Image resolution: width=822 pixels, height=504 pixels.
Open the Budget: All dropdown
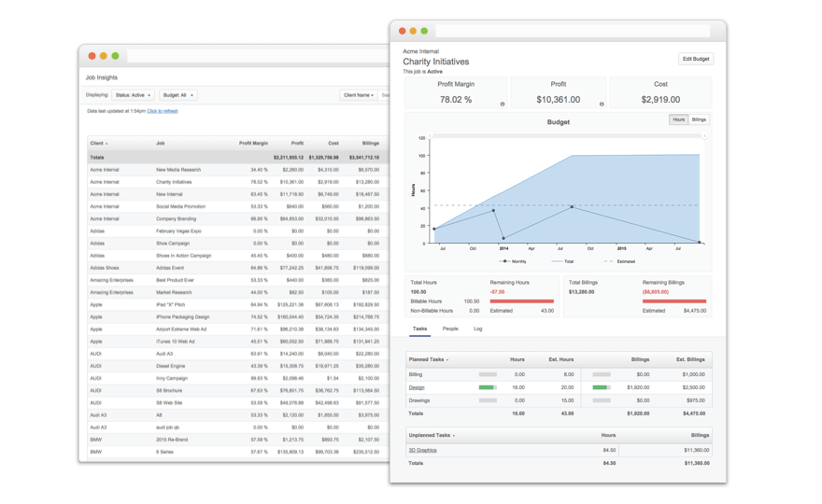(x=178, y=95)
